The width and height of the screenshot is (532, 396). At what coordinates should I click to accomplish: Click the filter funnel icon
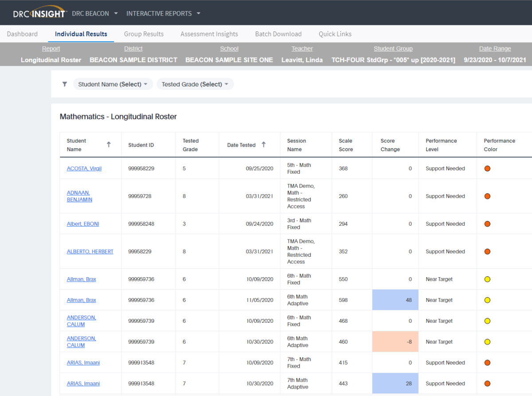click(x=64, y=84)
